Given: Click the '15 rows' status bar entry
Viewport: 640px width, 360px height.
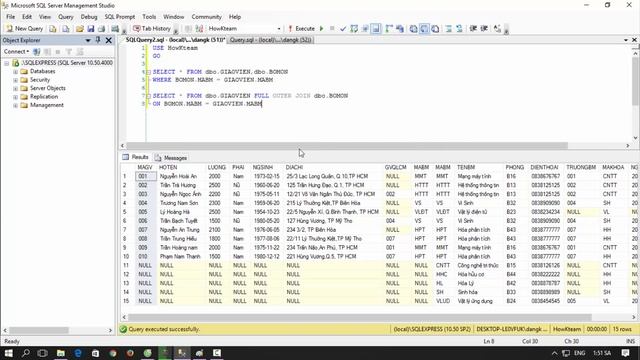Looking at the screenshot, I should pos(622,329).
